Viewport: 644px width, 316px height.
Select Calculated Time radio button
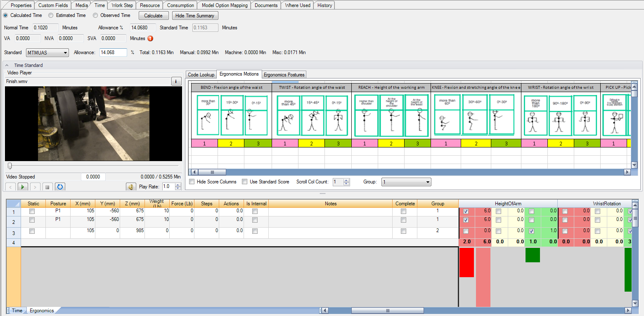(5, 15)
